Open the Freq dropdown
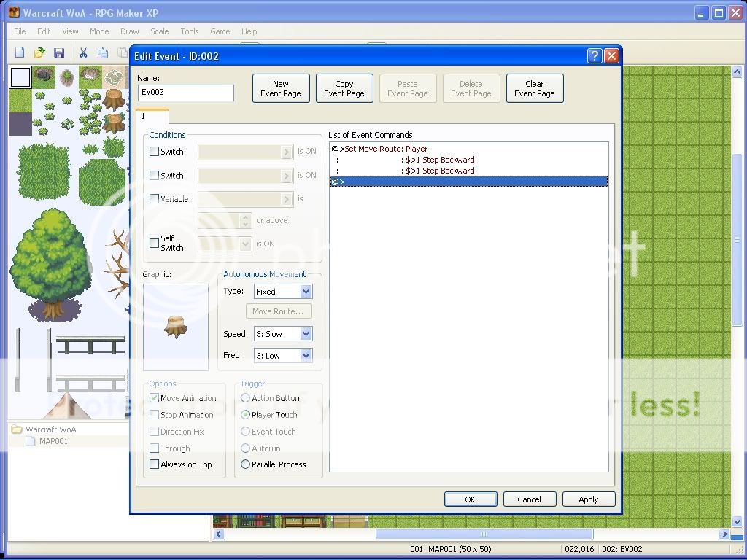 point(306,356)
